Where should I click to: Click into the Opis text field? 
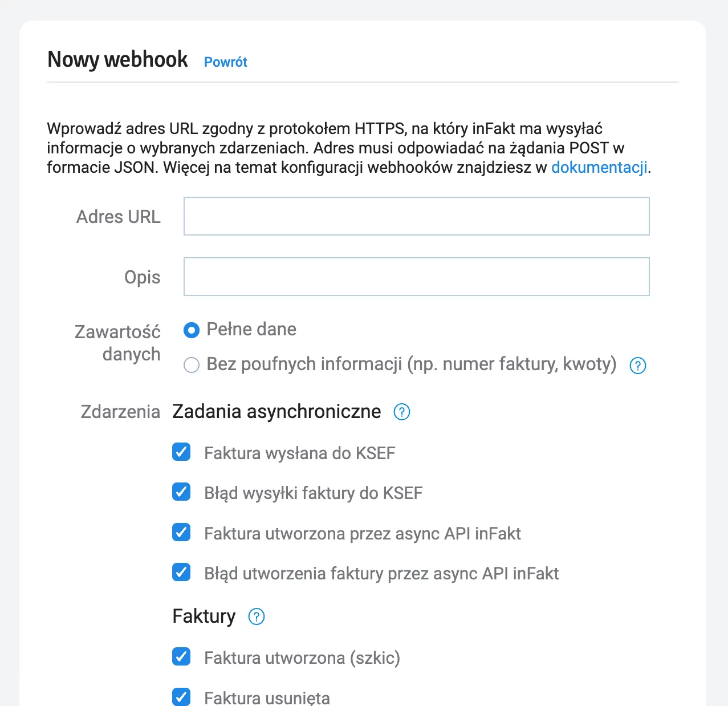(417, 277)
